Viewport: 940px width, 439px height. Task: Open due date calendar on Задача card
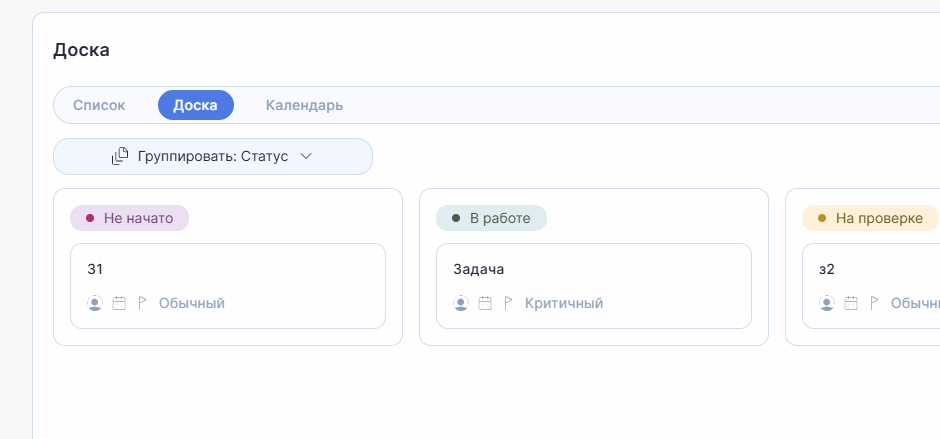[485, 303]
